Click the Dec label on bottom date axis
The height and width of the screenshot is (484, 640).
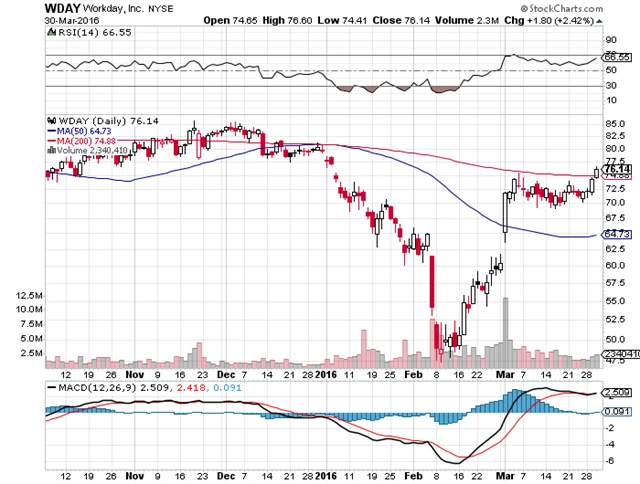(226, 476)
